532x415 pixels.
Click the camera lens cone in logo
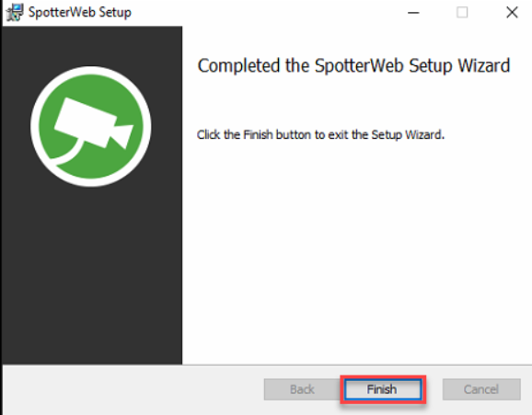122,136
